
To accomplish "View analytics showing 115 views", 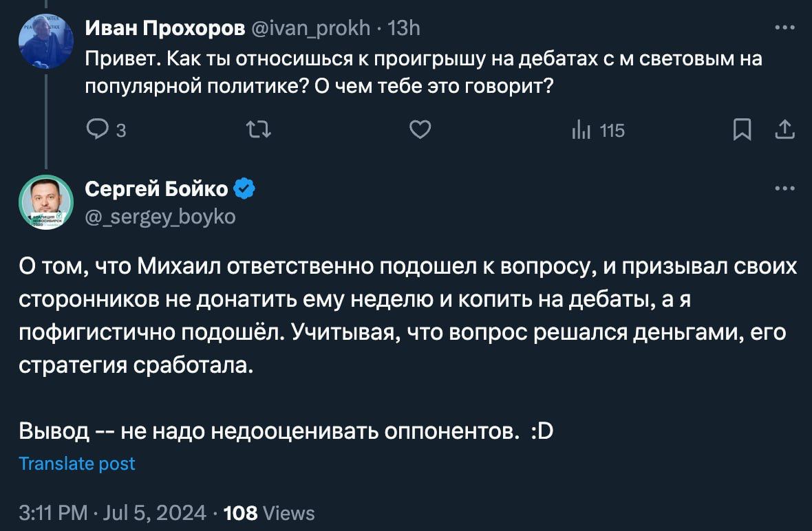I will click(x=598, y=130).
